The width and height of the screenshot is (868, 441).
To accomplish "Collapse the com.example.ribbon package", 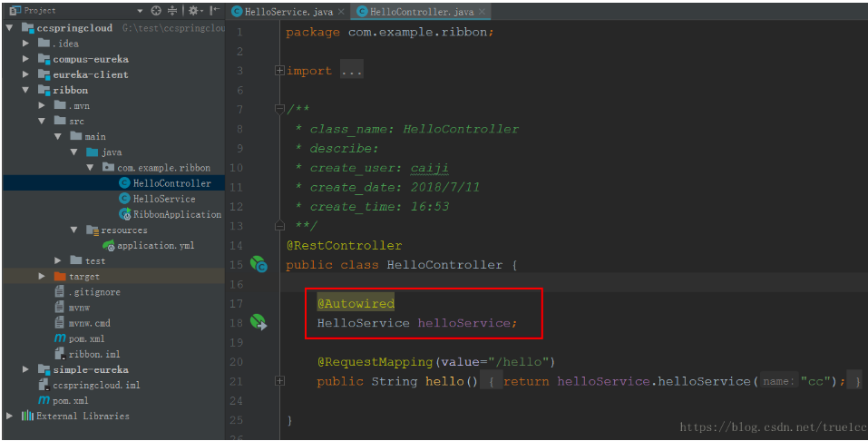I will (x=90, y=167).
